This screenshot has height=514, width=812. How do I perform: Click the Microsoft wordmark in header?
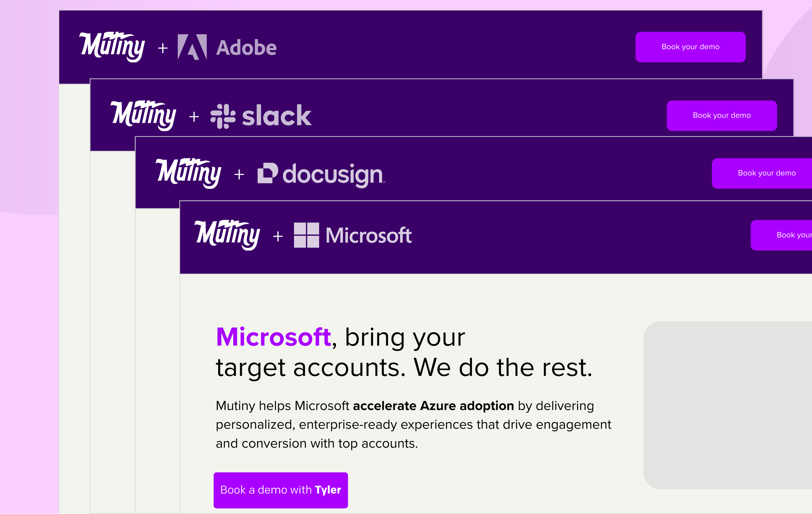369,235
